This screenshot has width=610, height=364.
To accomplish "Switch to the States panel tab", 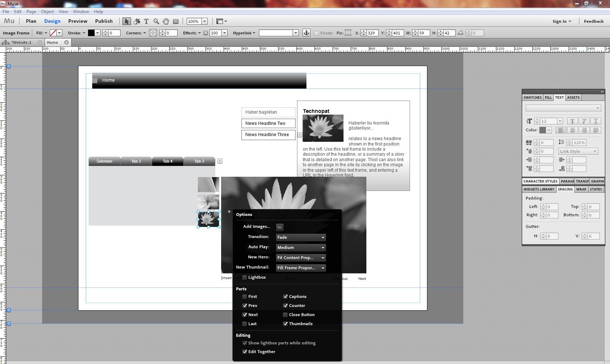I will [596, 189].
